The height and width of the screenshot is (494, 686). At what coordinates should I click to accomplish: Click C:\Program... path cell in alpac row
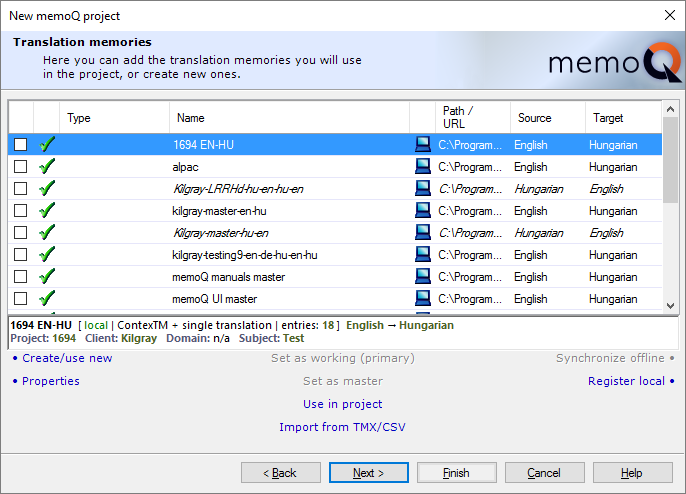[x=470, y=167]
